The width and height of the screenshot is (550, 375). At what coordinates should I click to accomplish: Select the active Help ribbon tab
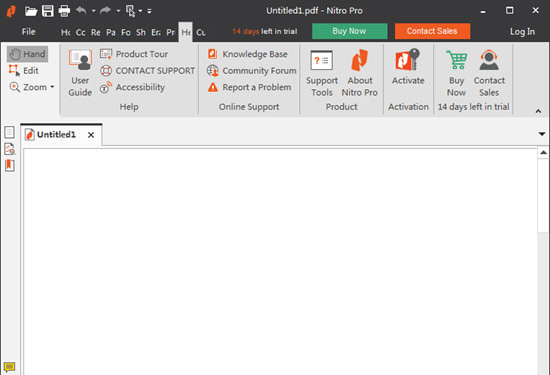click(186, 33)
